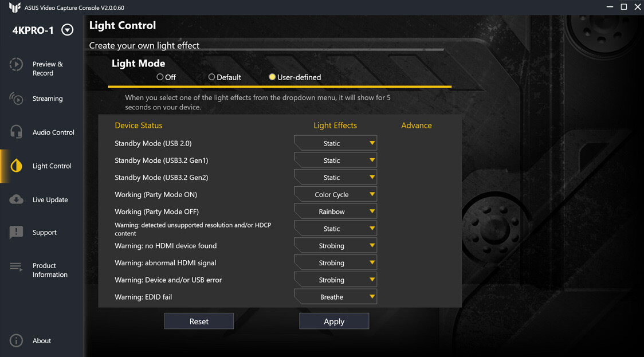Click the Live Update cloud icon

point(16,199)
